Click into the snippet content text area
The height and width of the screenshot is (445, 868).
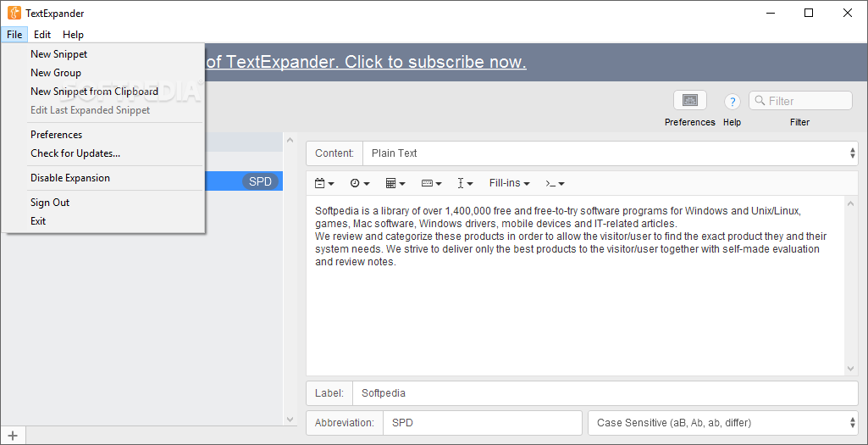[576, 286]
